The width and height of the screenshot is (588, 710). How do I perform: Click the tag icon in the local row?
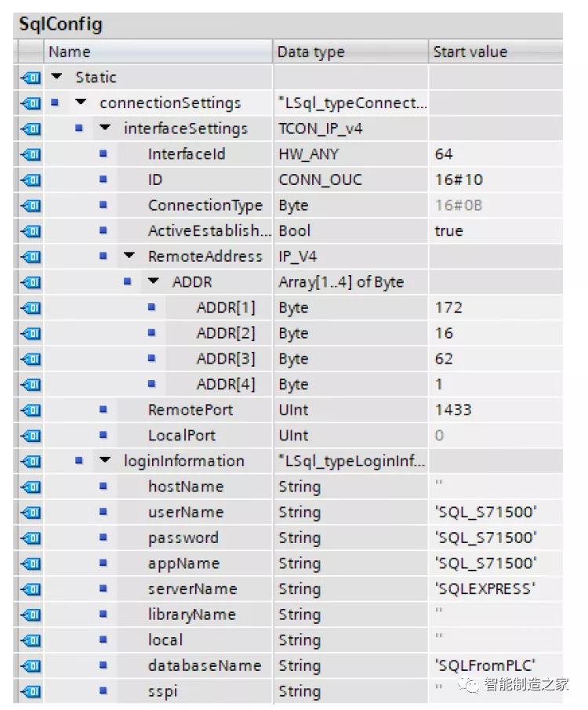(31, 641)
